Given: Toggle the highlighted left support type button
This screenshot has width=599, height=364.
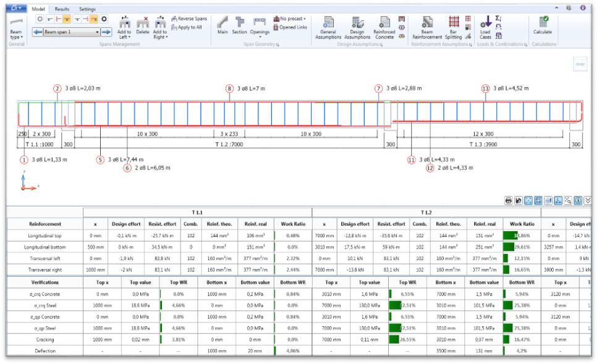Looking at the screenshot, I should pyautogui.click(x=67, y=19).
